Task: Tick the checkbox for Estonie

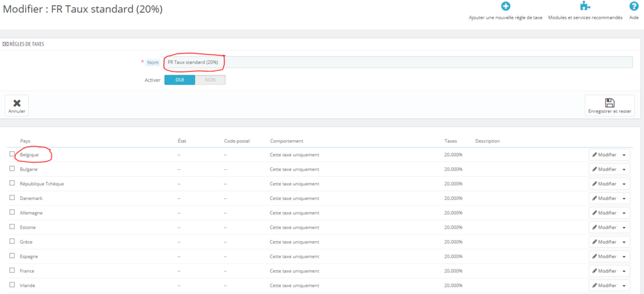Action: click(12, 226)
